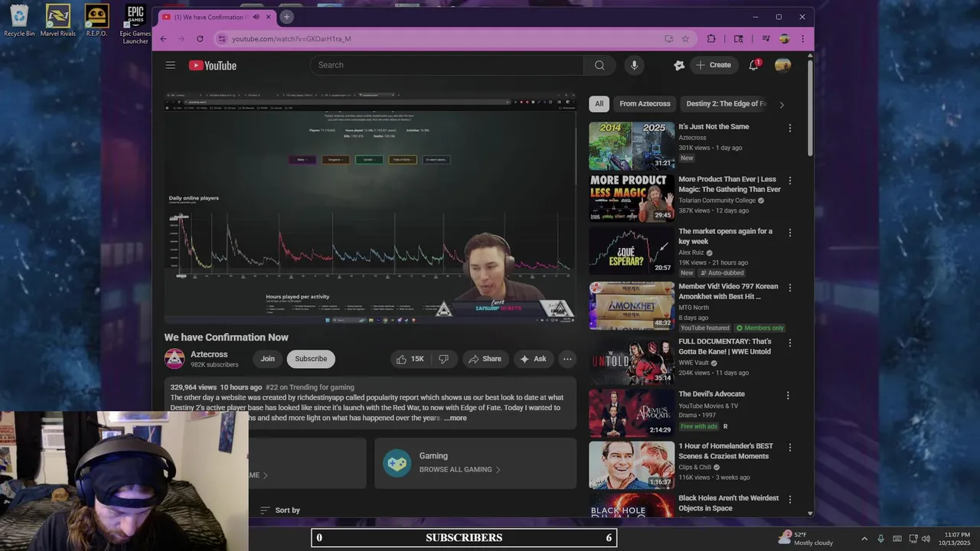The width and height of the screenshot is (980, 551).
Task: Go to YouTube home via the logo
Action: tap(213, 66)
